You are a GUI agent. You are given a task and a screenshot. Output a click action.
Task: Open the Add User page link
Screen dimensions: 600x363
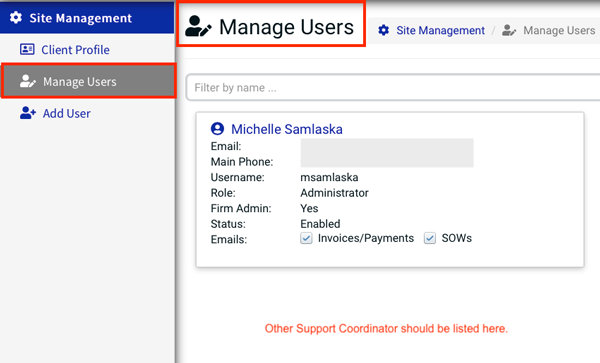click(x=67, y=114)
